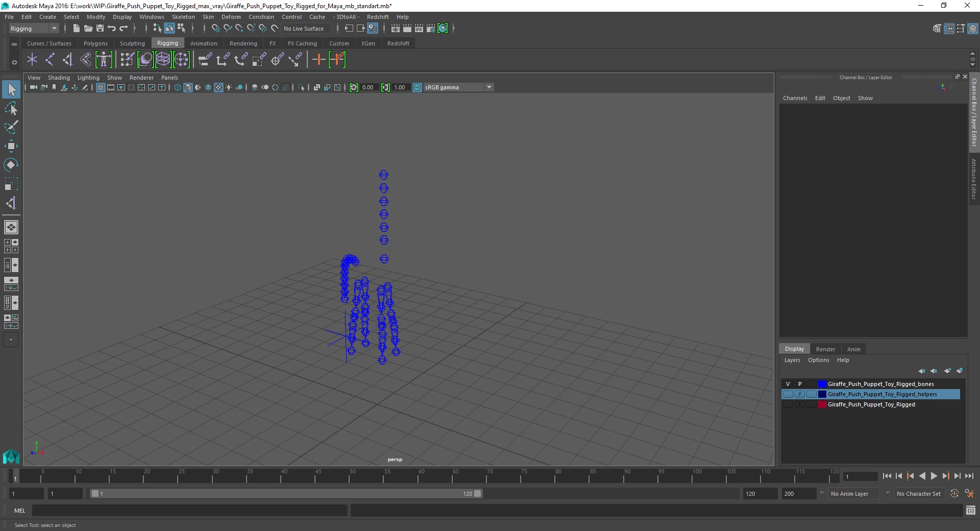Open the Attribute Editor side tab
Image resolution: width=980 pixels, height=531 pixels.
[x=974, y=179]
